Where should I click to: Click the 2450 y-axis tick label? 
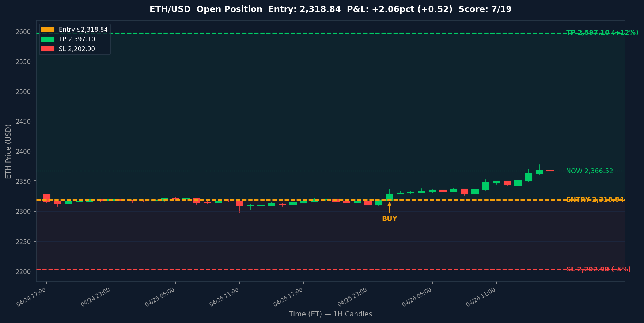(x=23, y=122)
